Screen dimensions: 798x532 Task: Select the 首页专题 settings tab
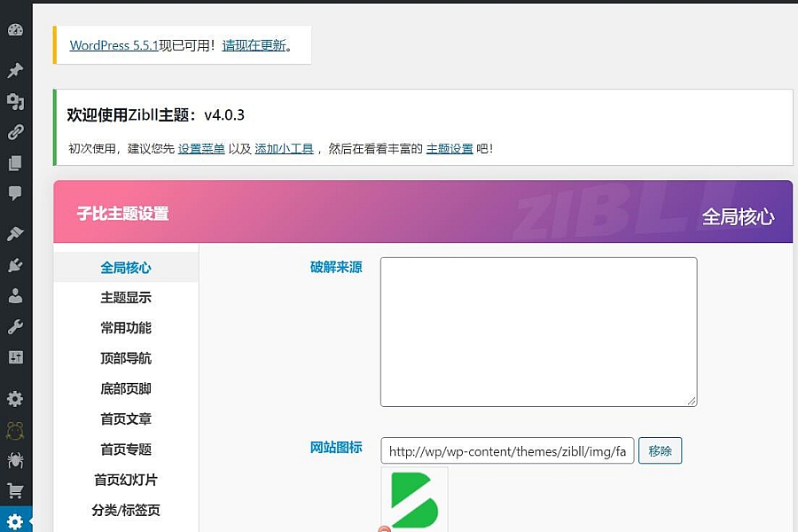tap(126, 450)
